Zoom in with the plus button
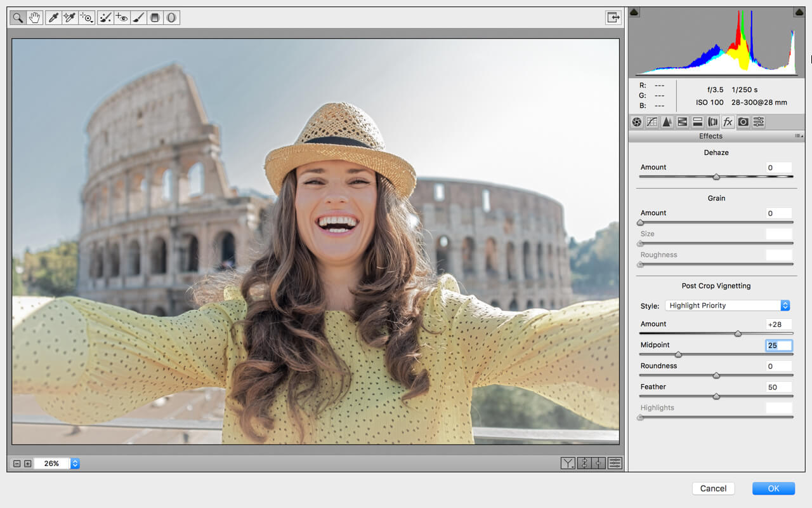Screen dimensions: 812x508 [x=27, y=464]
